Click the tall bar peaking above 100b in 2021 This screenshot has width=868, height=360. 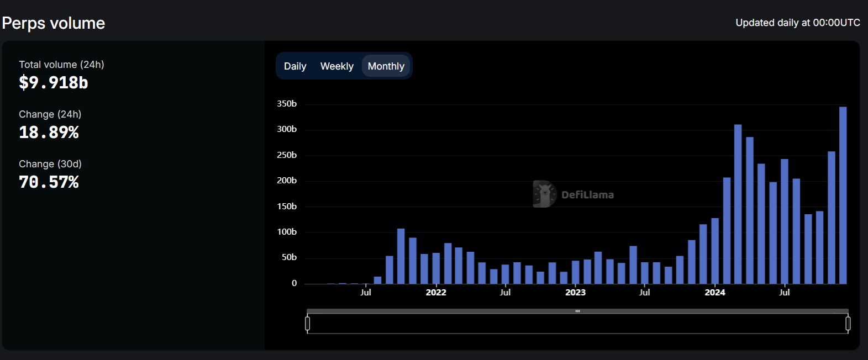tap(401, 256)
